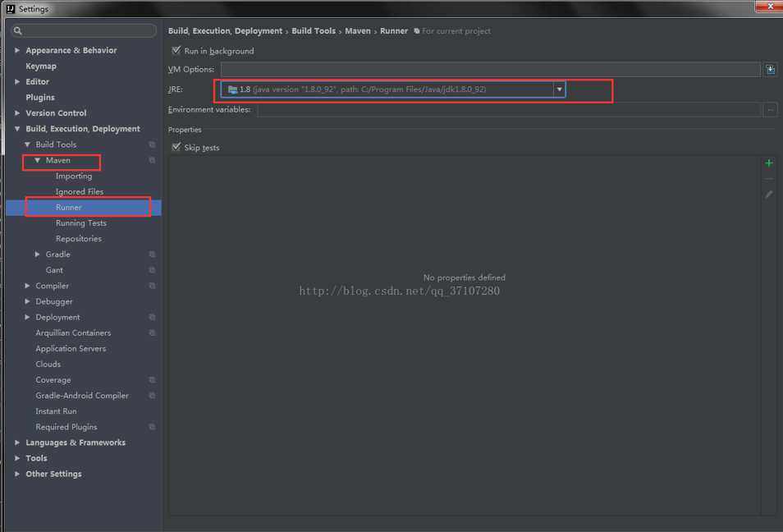783x532 pixels.
Task: Expand the Editor section arrow
Action: pos(17,81)
